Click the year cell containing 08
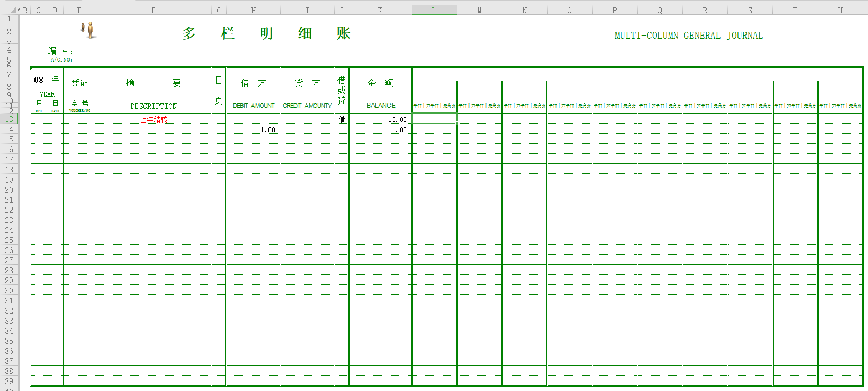This screenshot has width=868, height=391. (x=39, y=80)
